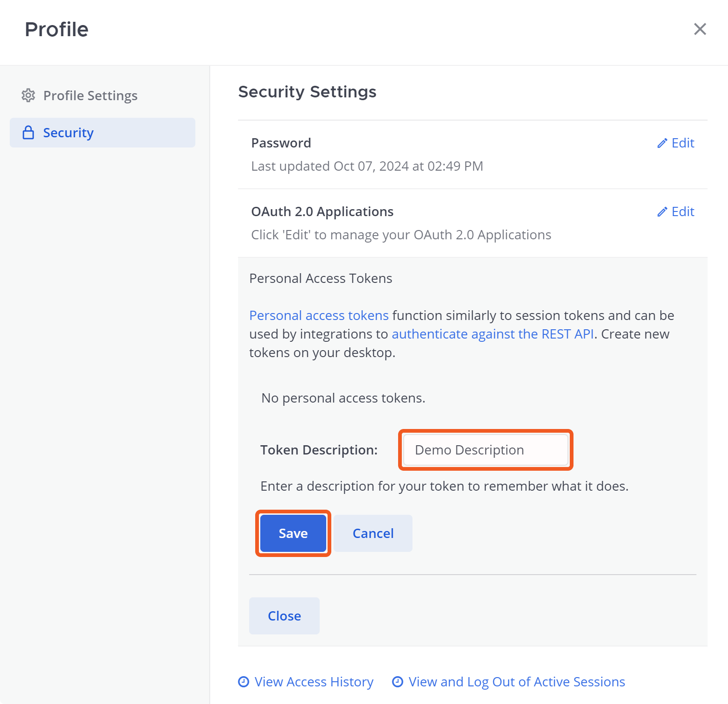The height and width of the screenshot is (704, 728).
Task: Click the Profile Settings gear icon
Action: click(x=28, y=96)
